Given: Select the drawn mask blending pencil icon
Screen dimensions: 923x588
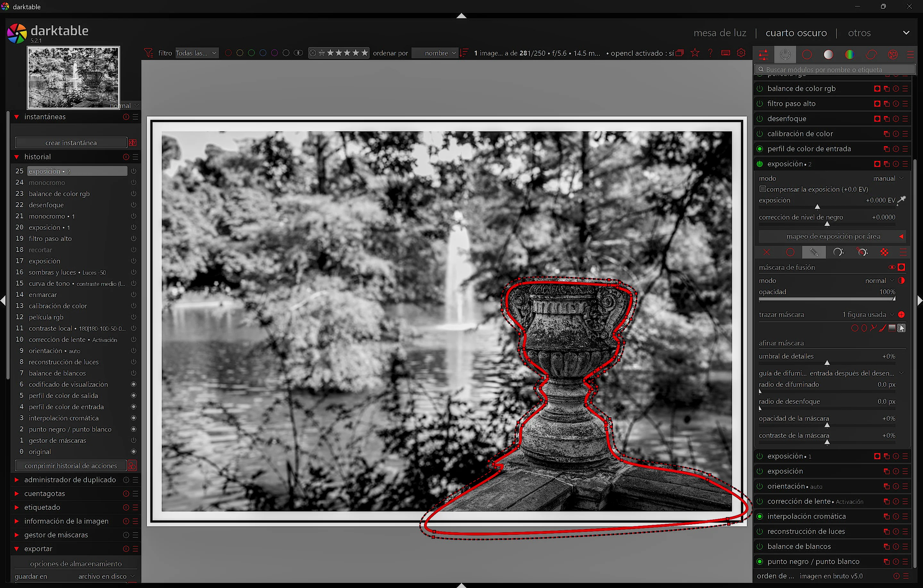Looking at the screenshot, I should [x=813, y=252].
